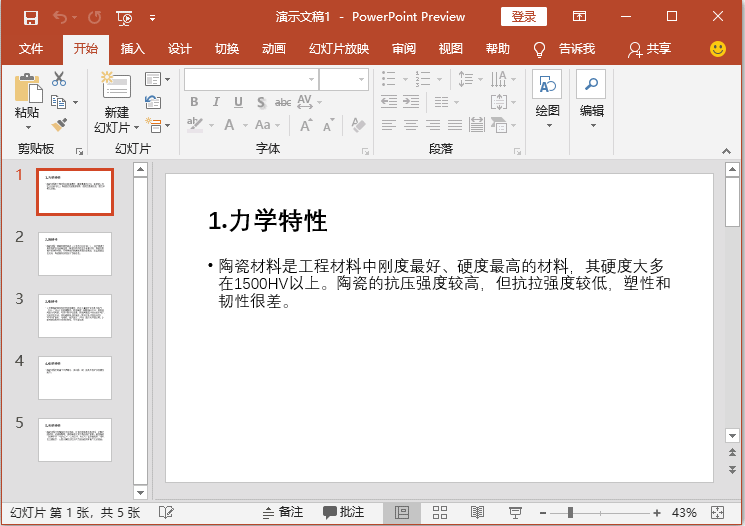Image resolution: width=745 pixels, height=526 pixels.
Task: Select the Format Painter brush
Action: pos(59,124)
